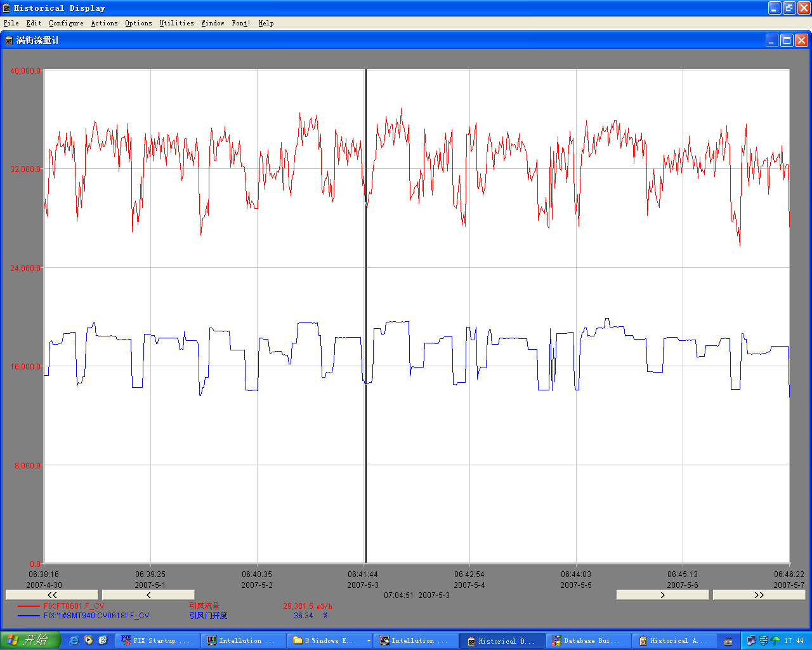Image resolution: width=812 pixels, height=650 pixels.
Task: Step back in time with < button
Action: 148,595
